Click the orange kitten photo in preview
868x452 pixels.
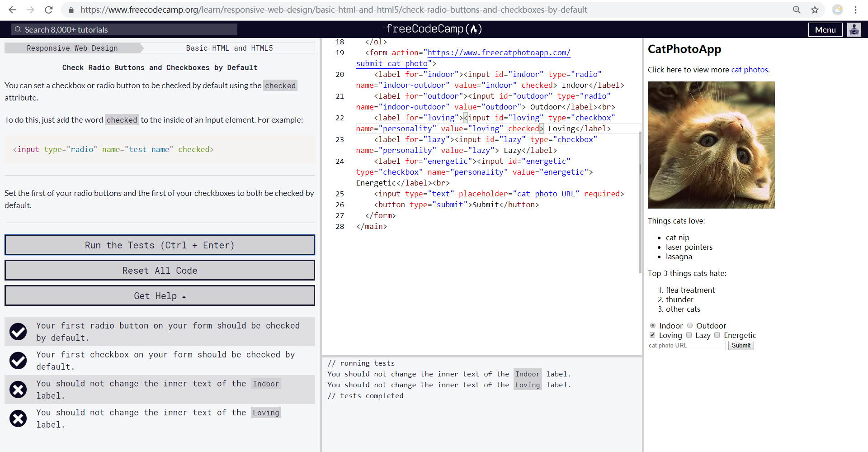(x=711, y=145)
